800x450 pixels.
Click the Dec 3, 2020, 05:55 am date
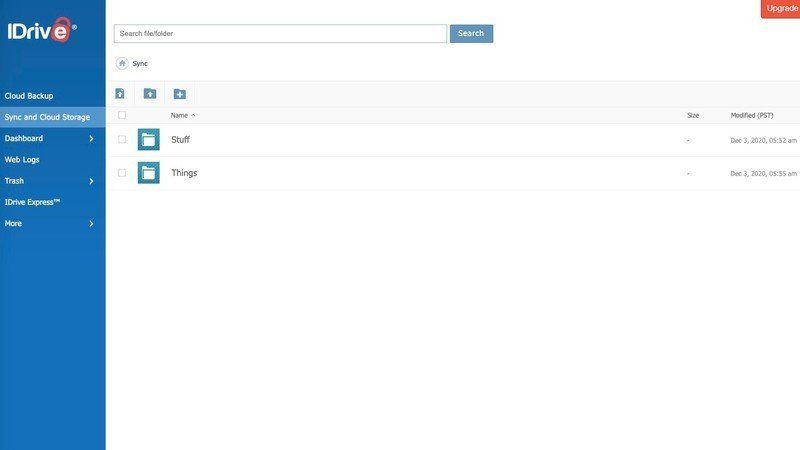point(763,173)
